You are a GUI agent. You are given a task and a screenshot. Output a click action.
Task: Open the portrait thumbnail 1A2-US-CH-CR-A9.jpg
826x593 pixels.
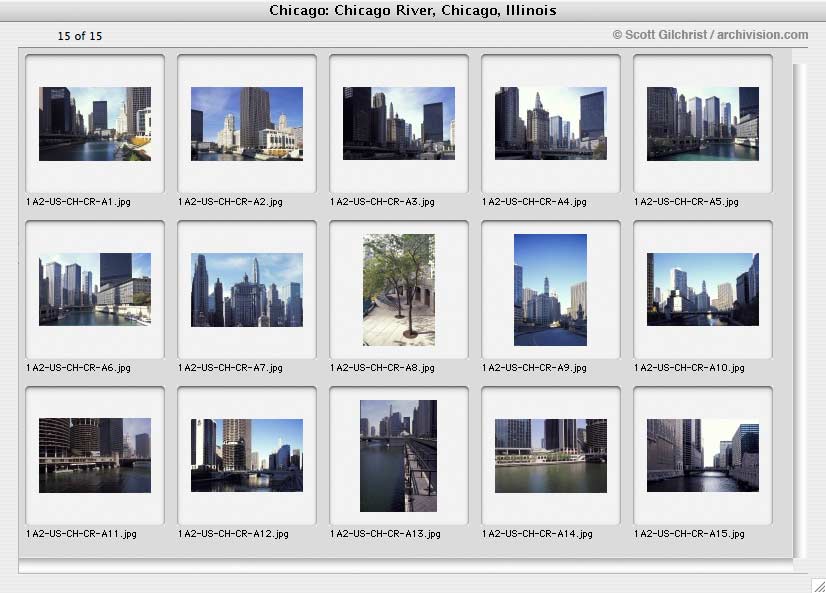[550, 290]
